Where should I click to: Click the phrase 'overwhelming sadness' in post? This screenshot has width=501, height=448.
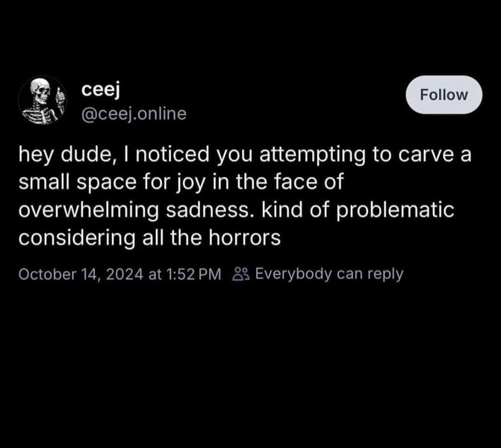[x=134, y=211]
